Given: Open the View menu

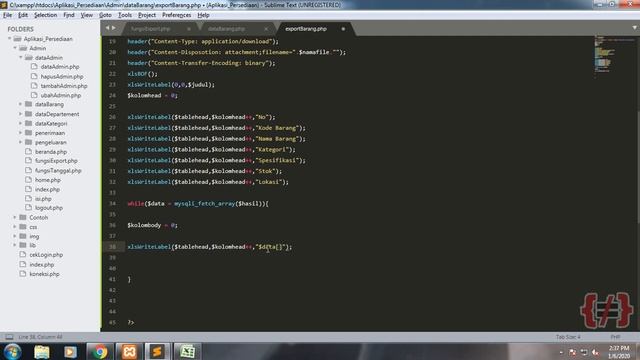Looking at the screenshot, I should pyautogui.click(x=87, y=15).
